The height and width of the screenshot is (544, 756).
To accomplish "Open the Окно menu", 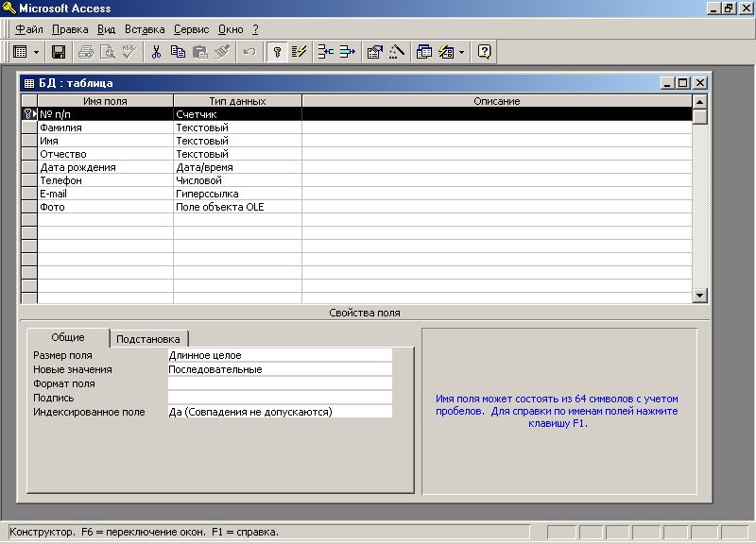I will pos(231,29).
